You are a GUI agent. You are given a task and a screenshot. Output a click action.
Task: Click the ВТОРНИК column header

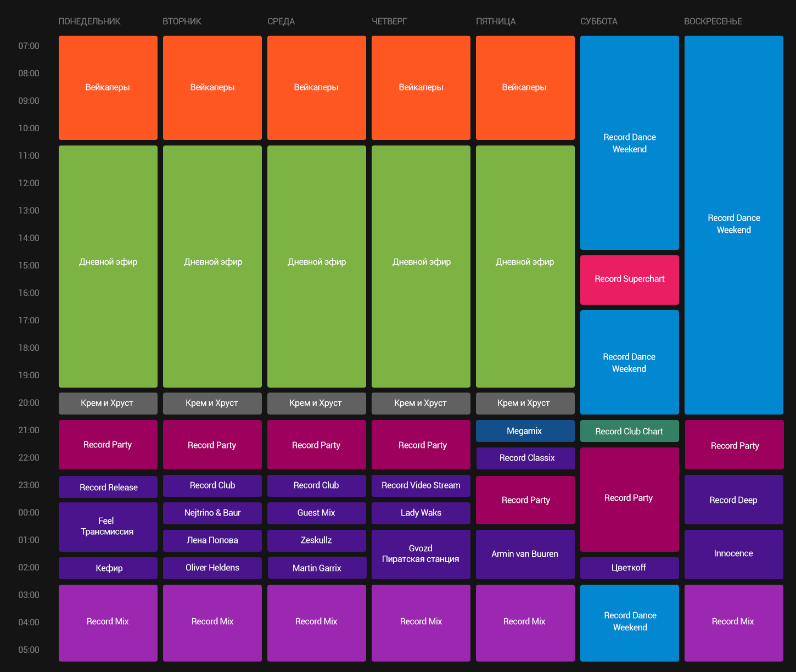[182, 21]
